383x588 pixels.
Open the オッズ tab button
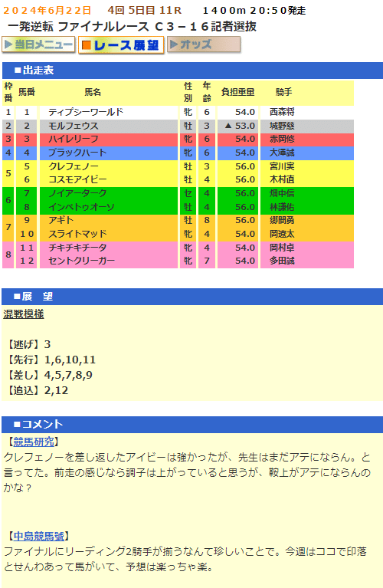204,44
